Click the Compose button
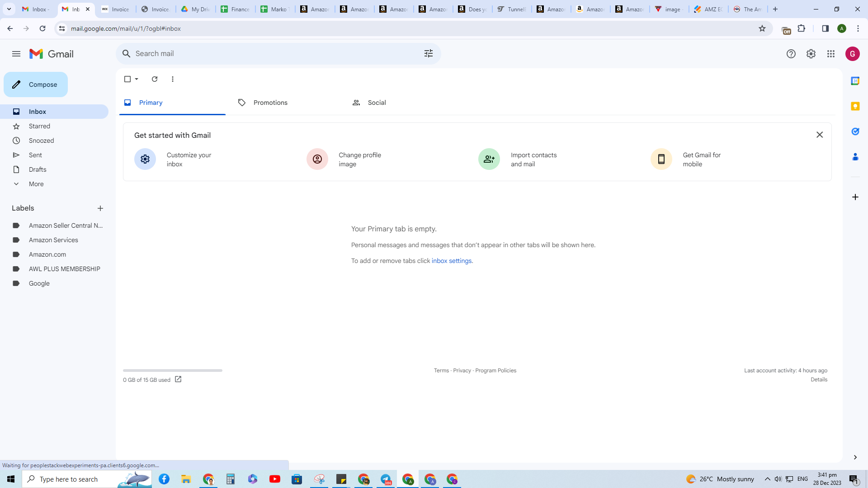 pyautogui.click(x=36, y=84)
